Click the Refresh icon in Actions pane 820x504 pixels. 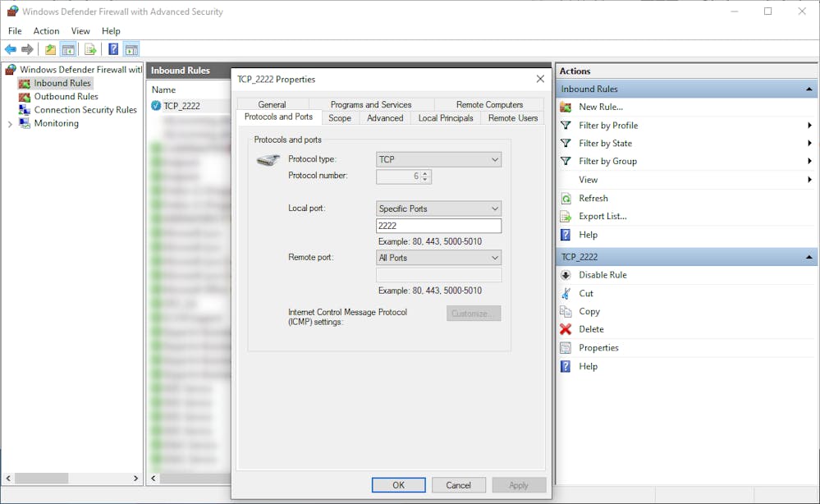(x=566, y=199)
